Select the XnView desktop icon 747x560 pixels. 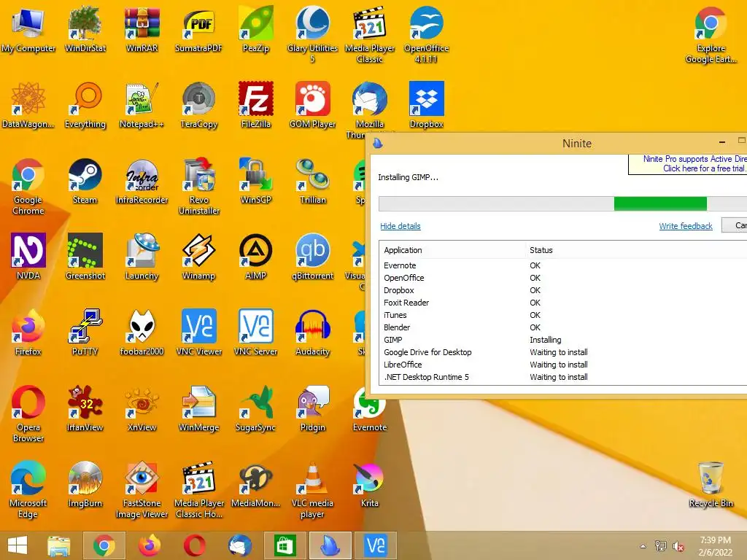click(x=142, y=408)
